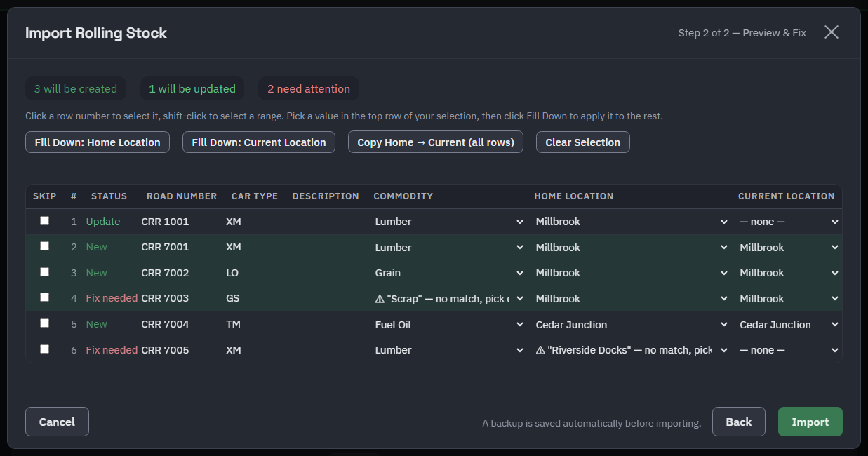Click the Update status in row 1

click(103, 222)
